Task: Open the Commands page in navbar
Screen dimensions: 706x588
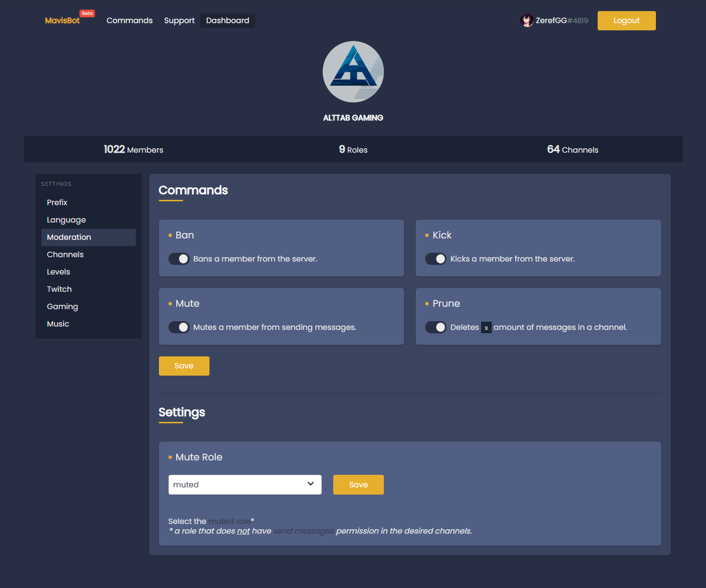Action: (130, 21)
